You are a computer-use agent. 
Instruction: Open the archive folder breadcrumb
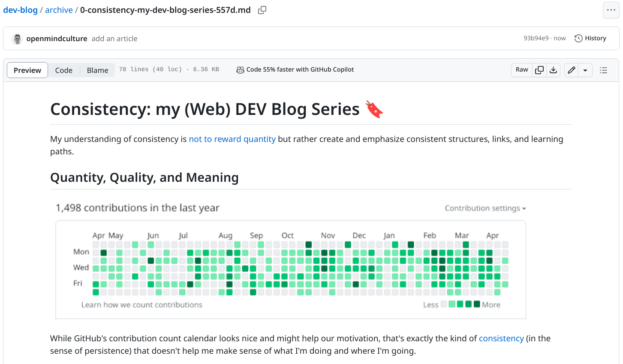click(59, 10)
